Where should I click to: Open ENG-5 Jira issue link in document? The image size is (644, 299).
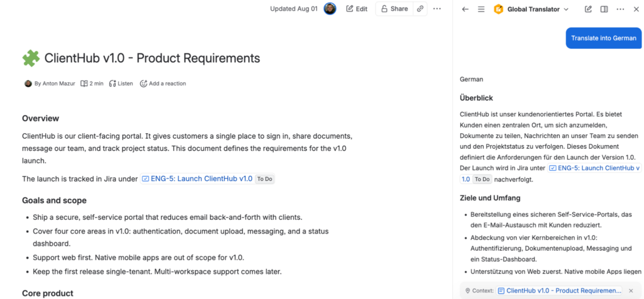(x=197, y=179)
